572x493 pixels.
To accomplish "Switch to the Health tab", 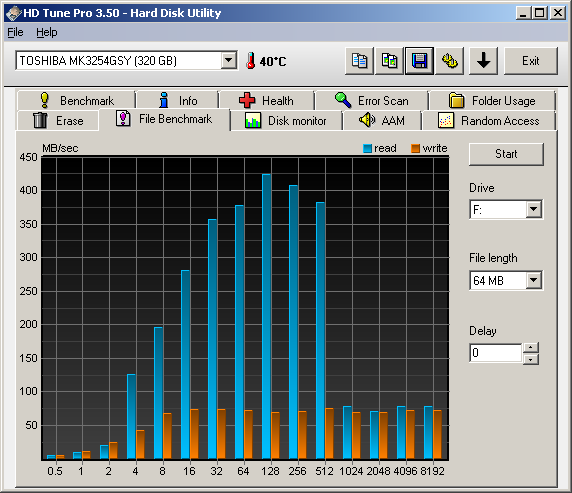I will [x=267, y=100].
